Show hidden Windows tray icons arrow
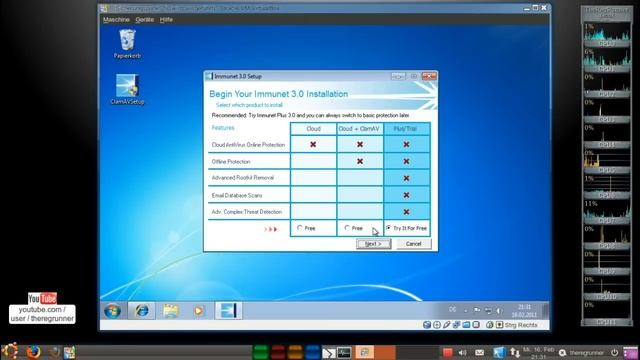The height and width of the screenshot is (360, 640). 465,311
